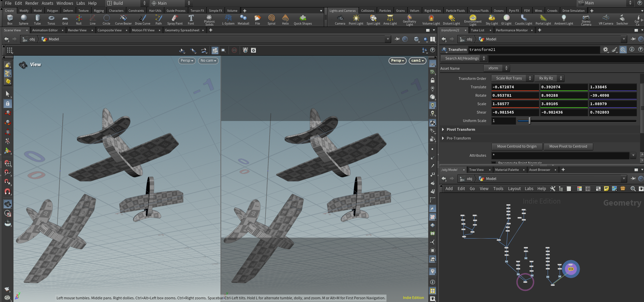This screenshot has height=302, width=644.
Task: Select the Sphere shelf tool
Action: pyautogui.click(x=24, y=20)
